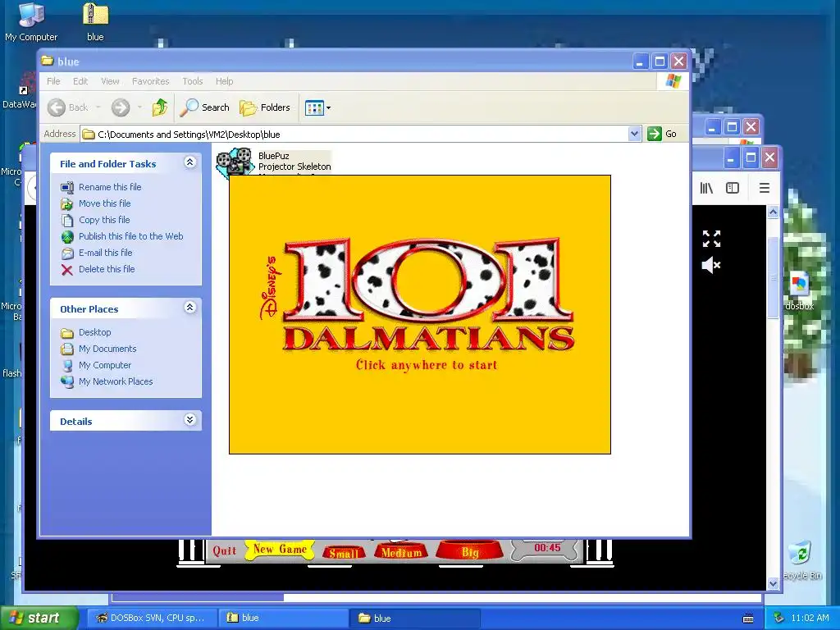The width and height of the screenshot is (840, 630).
Task: Click Quit in the game bar
Action: [224, 550]
